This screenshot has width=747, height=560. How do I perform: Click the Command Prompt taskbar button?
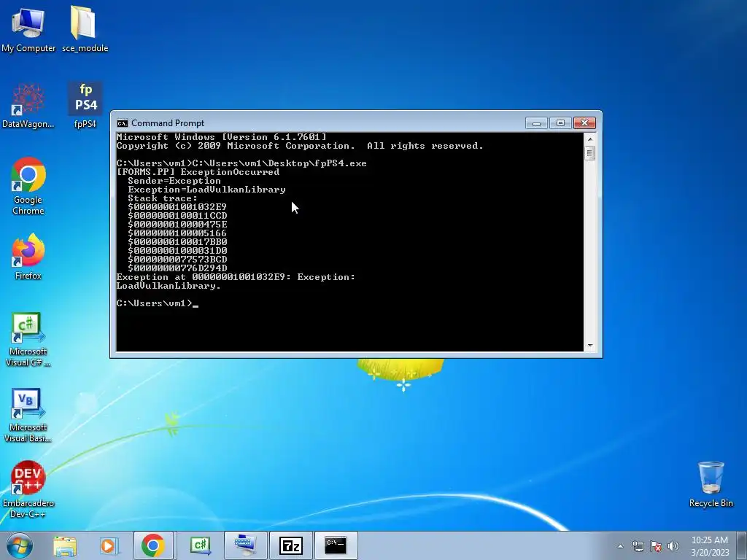click(336, 545)
